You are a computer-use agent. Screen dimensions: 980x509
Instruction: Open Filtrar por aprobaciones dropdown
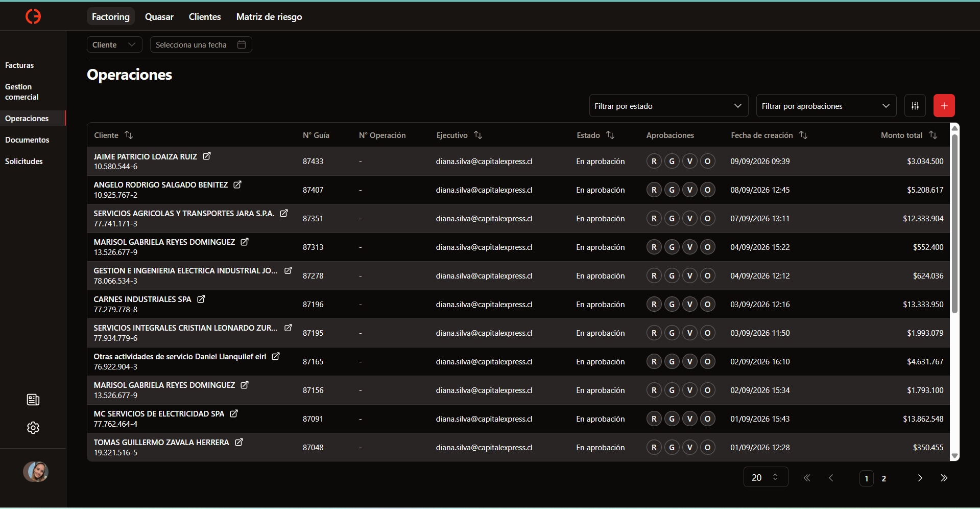click(826, 106)
